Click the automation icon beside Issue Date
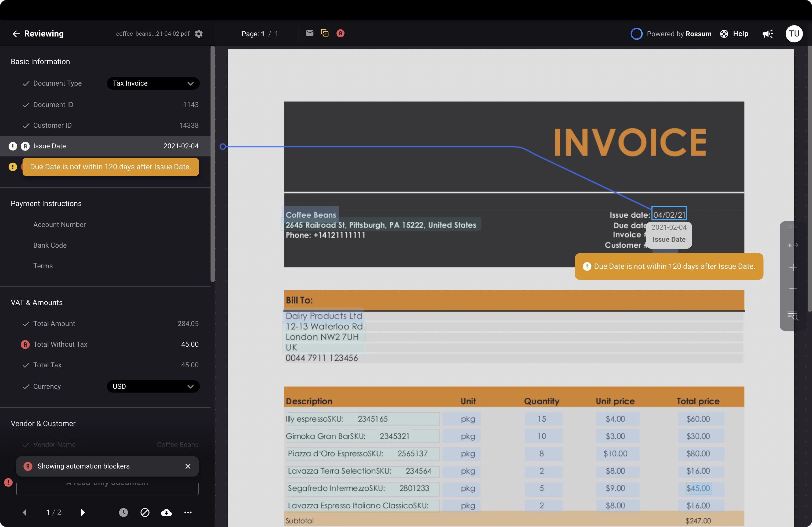This screenshot has width=812, height=527. [25, 146]
